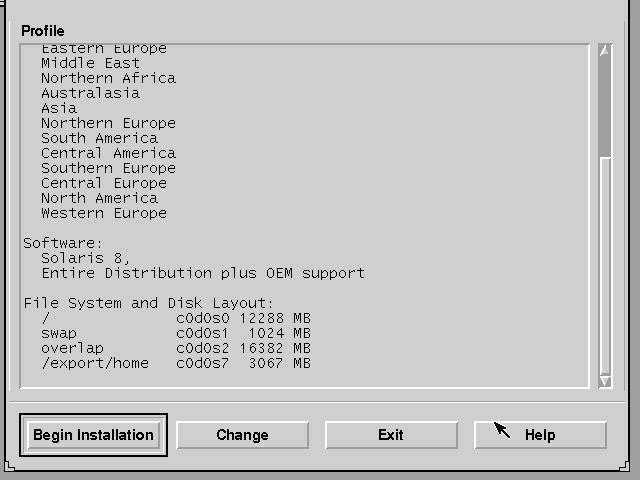Click the Begin Installation button
Image resolution: width=640 pixels, height=480 pixels.
point(93,435)
